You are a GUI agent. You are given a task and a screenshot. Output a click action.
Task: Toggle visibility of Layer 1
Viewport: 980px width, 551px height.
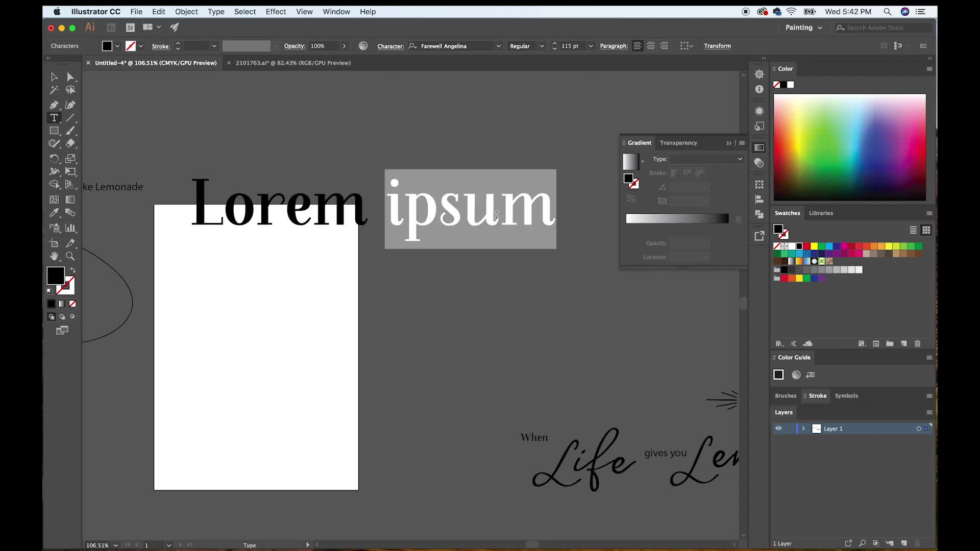click(778, 429)
